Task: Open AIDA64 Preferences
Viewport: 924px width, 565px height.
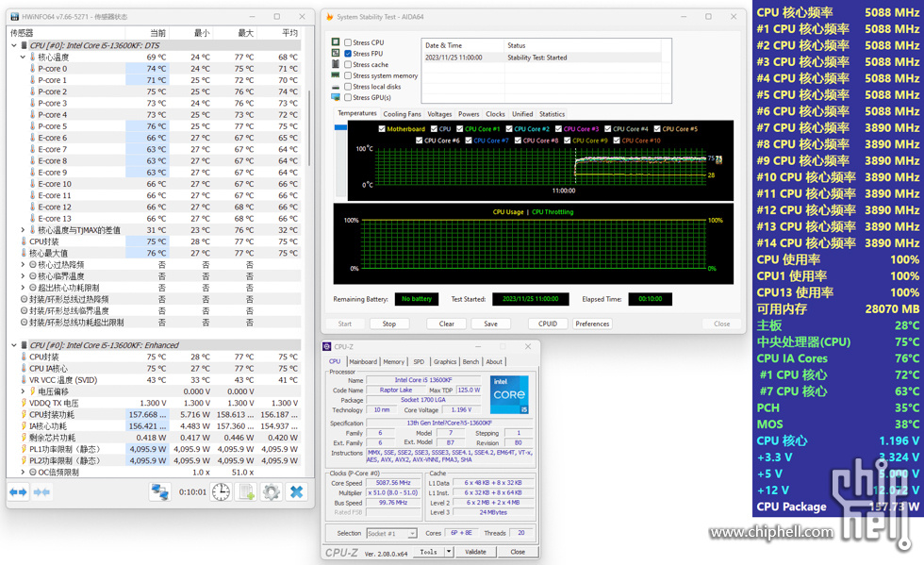Action: click(592, 324)
